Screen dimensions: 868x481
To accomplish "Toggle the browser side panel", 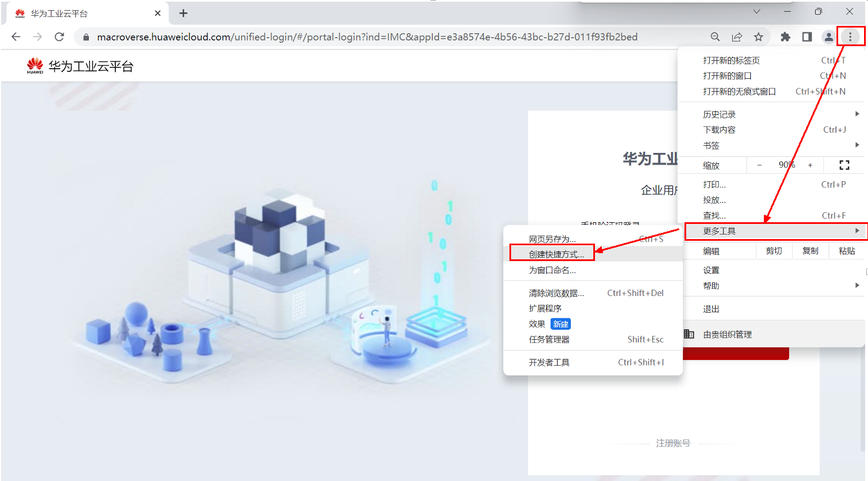I will pyautogui.click(x=807, y=37).
